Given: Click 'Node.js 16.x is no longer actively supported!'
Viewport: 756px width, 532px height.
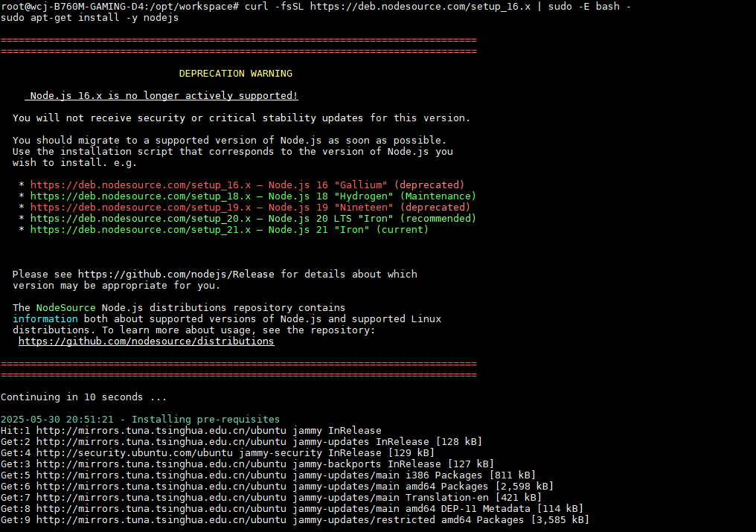Looking at the screenshot, I should (x=164, y=96).
